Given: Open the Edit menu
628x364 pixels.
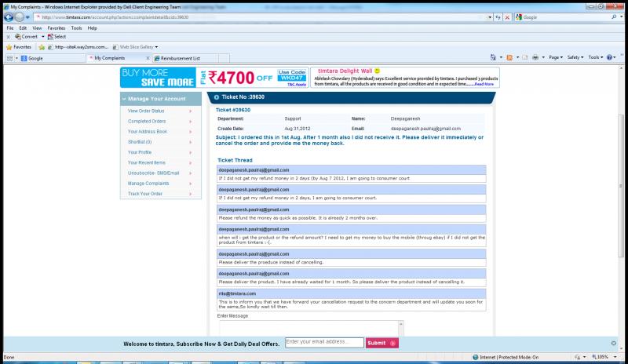Looking at the screenshot, I should point(23,28).
